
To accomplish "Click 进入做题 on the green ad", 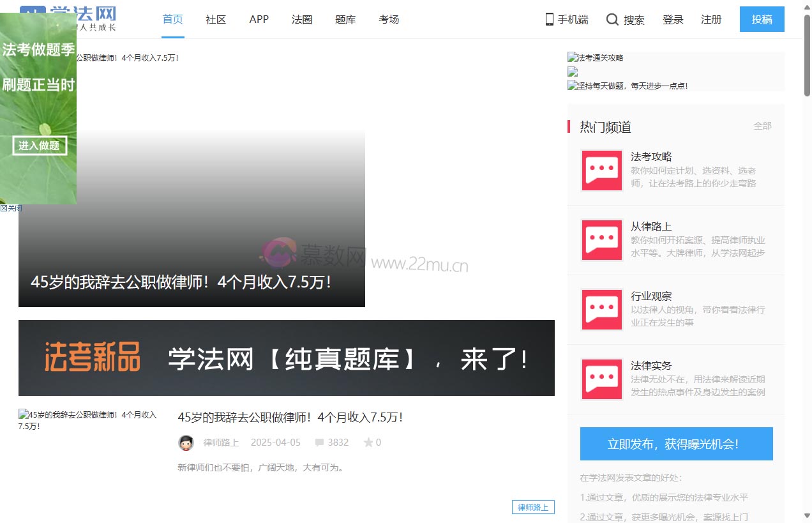I will point(40,145).
